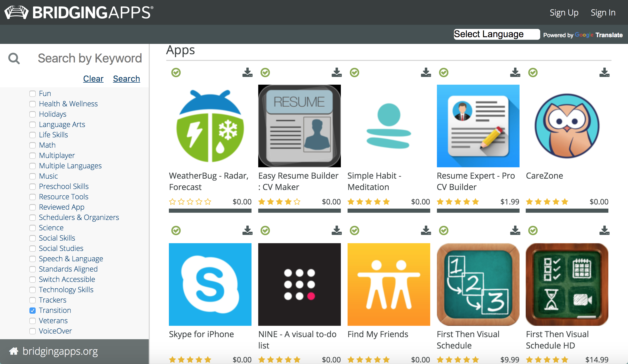Screen dimensions: 628x364
Task: Open the WeatherBug app thumbnail
Action: pyautogui.click(x=210, y=126)
